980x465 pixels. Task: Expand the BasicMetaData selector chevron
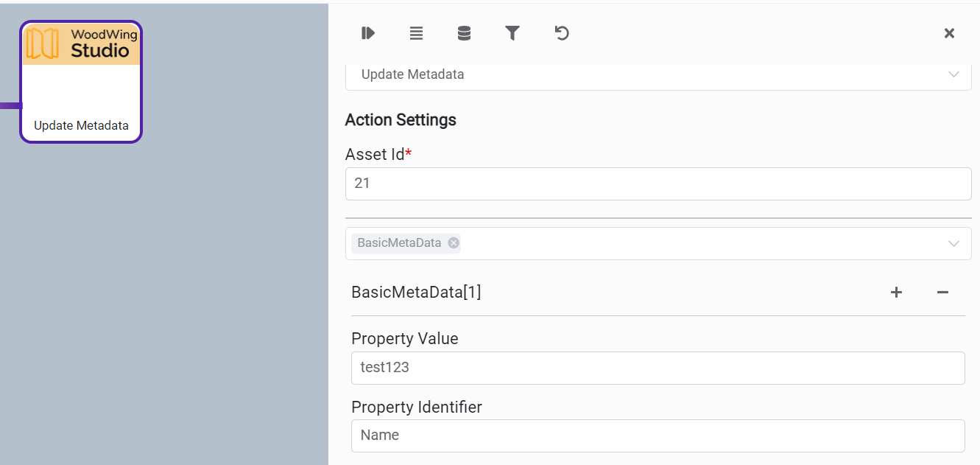point(953,244)
